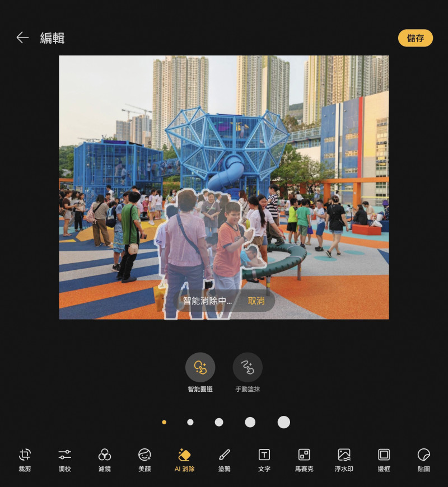Go back using the arrow beside 編輯
448x487 pixels.
(x=22, y=38)
